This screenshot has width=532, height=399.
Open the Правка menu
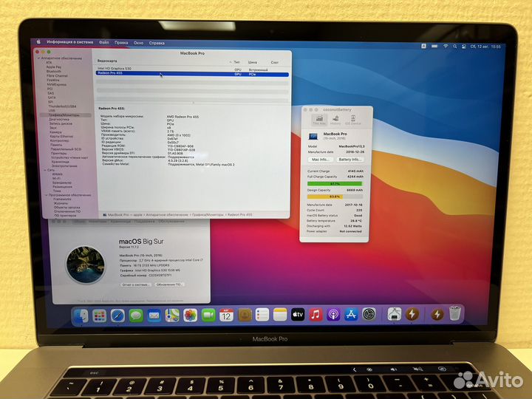(x=121, y=43)
